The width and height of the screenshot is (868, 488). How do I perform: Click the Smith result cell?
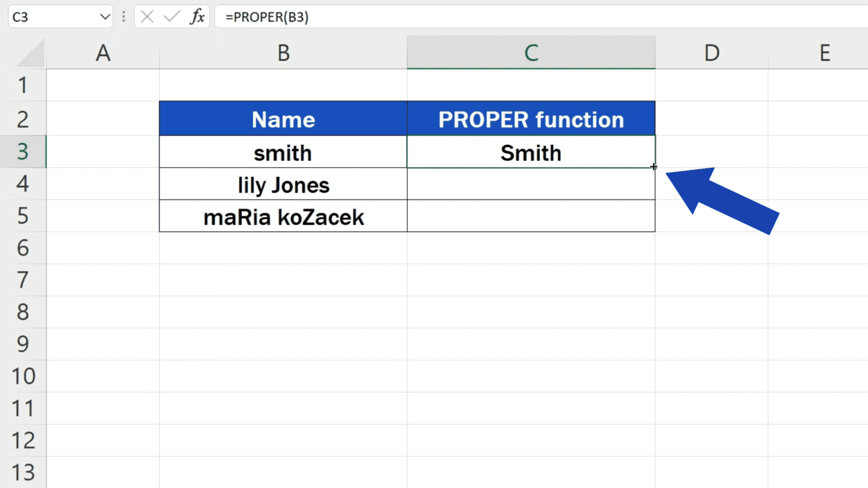click(531, 152)
